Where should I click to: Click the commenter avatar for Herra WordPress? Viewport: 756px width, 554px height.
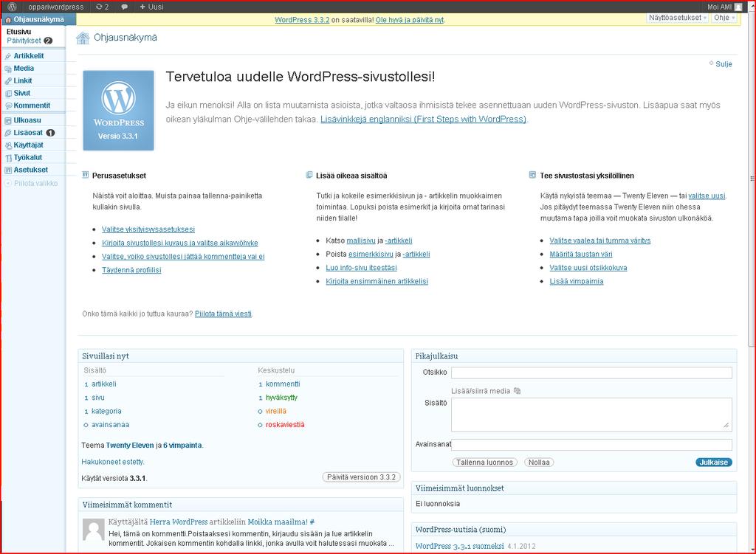click(94, 530)
